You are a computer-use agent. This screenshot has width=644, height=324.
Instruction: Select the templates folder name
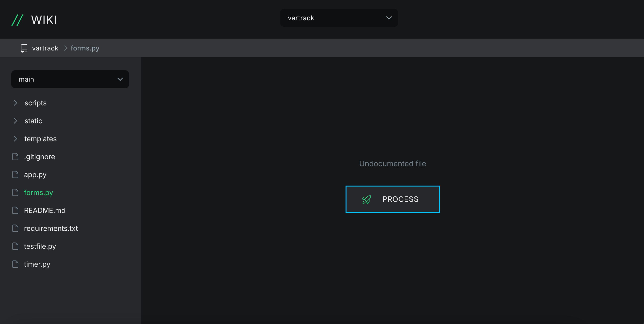[41, 139]
